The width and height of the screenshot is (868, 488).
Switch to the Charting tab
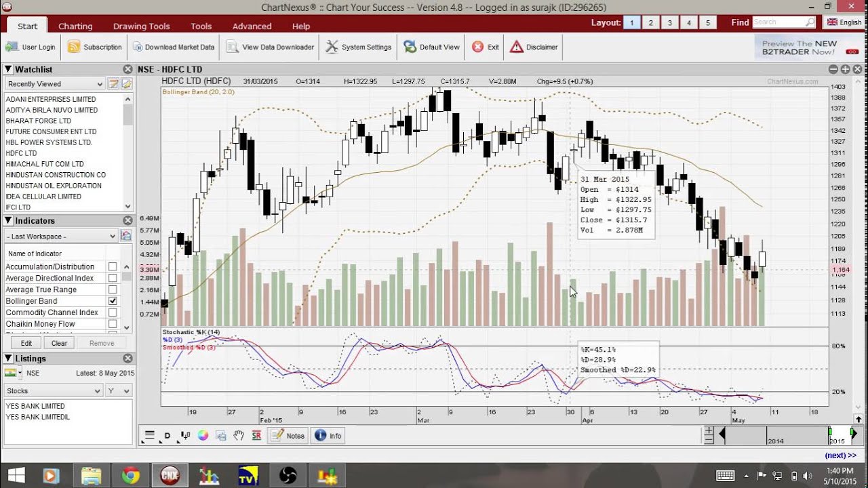pos(75,26)
